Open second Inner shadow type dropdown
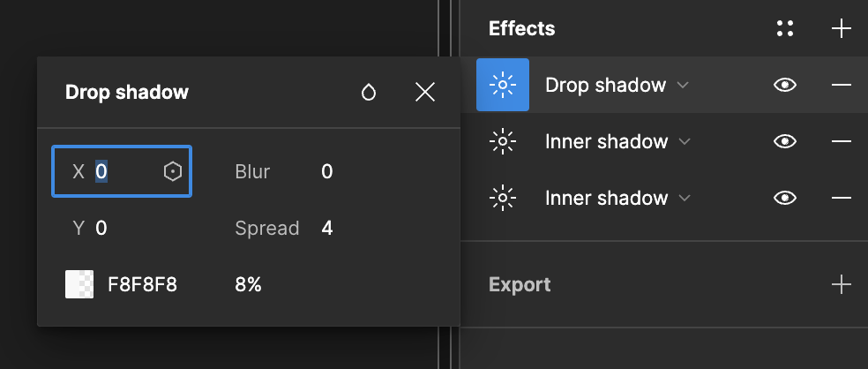The height and width of the screenshot is (369, 868). 685,198
